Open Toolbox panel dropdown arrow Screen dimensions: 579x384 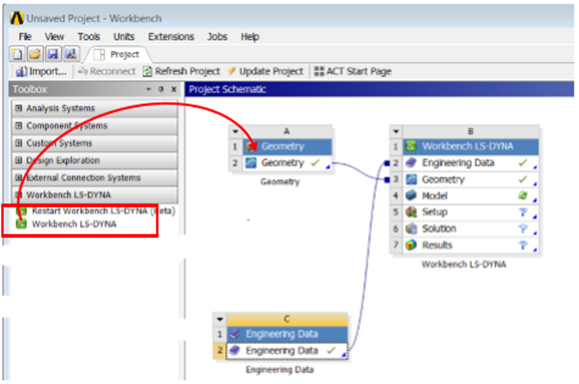pos(149,89)
